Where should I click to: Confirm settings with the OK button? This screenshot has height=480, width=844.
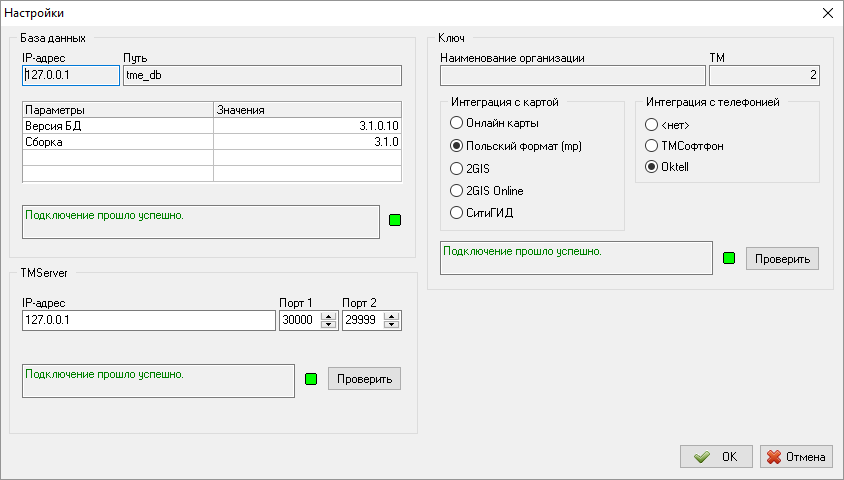pos(716,457)
